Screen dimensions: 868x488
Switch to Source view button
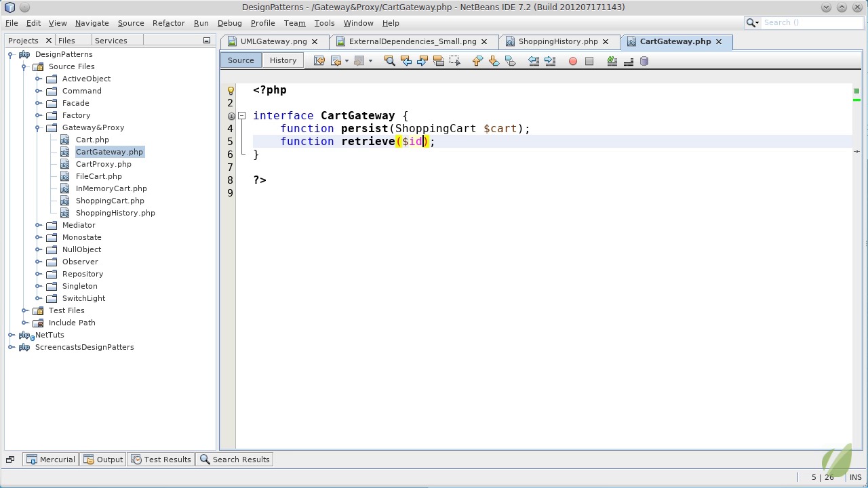tap(241, 60)
